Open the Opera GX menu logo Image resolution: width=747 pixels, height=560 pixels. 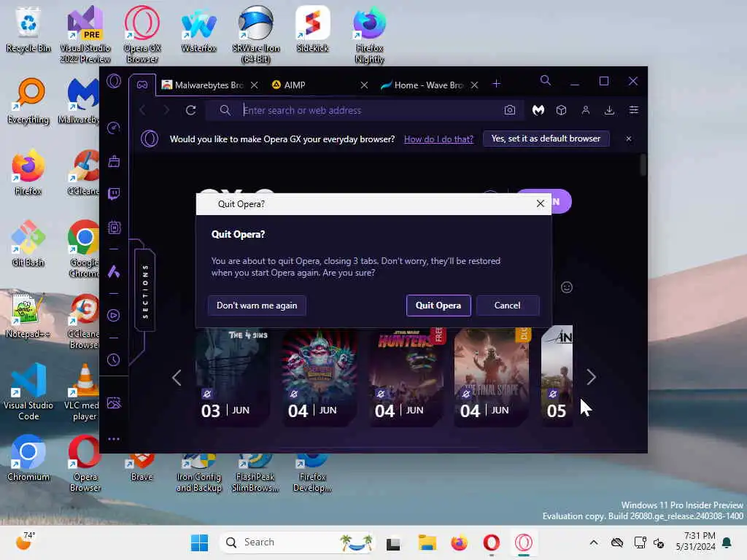point(114,81)
